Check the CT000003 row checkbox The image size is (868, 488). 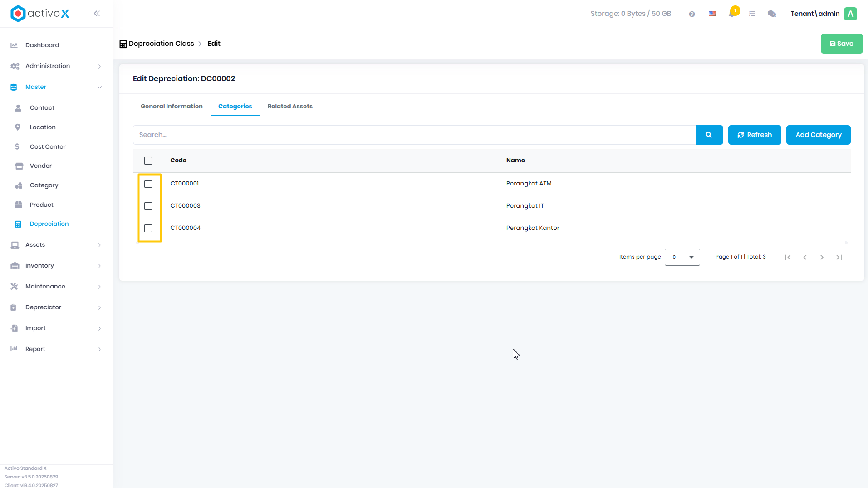pos(148,206)
